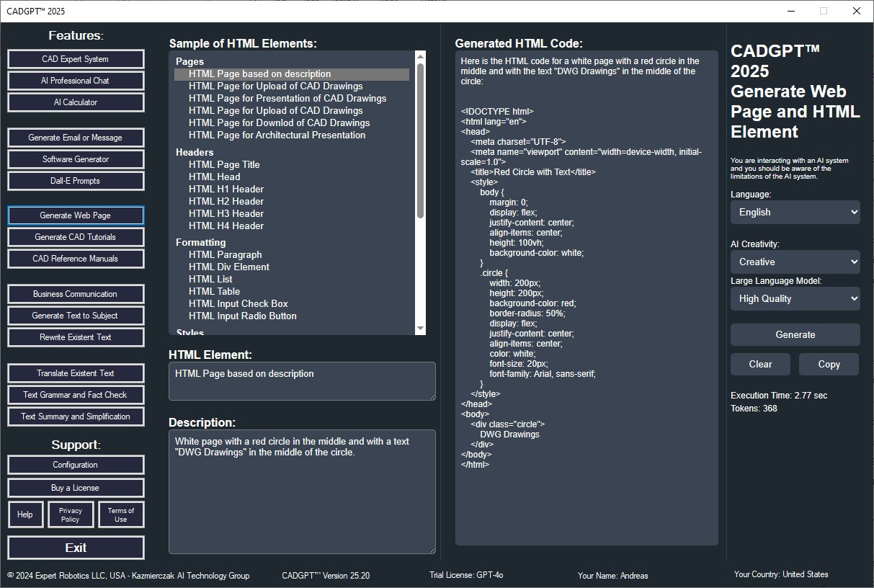Select HTML Table from the elements list

[x=214, y=291]
